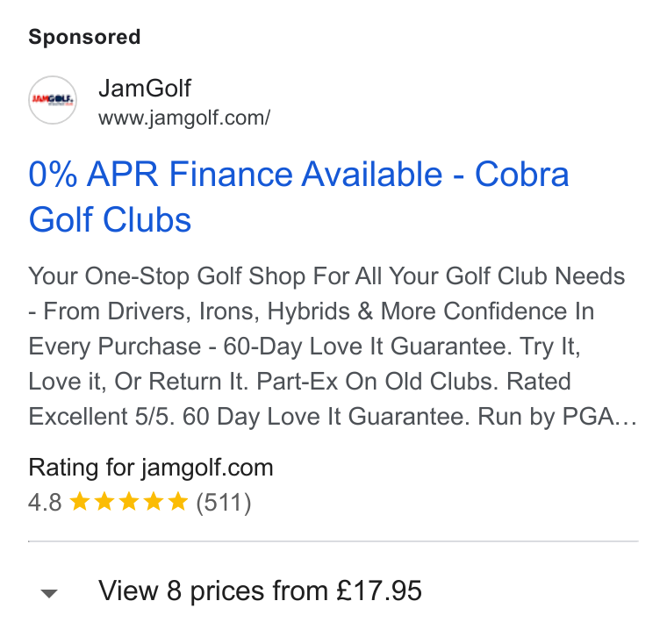The height and width of the screenshot is (644, 667).
Task: Expand the prices dropdown arrow
Action: (49, 593)
